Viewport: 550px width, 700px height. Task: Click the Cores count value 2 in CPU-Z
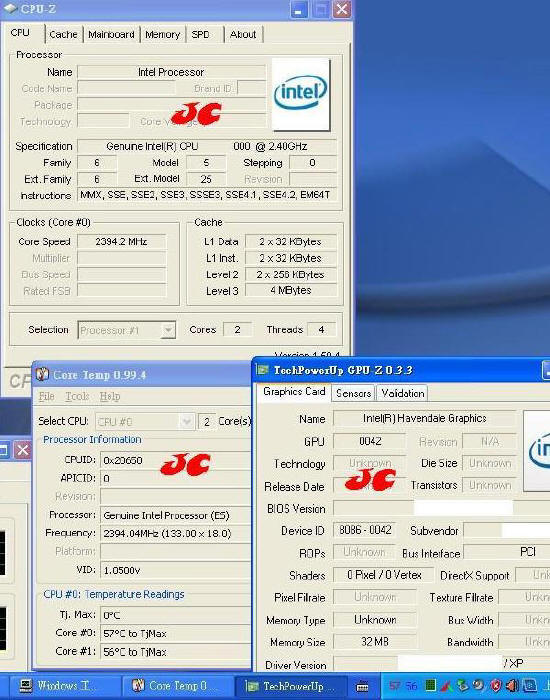[x=238, y=330]
